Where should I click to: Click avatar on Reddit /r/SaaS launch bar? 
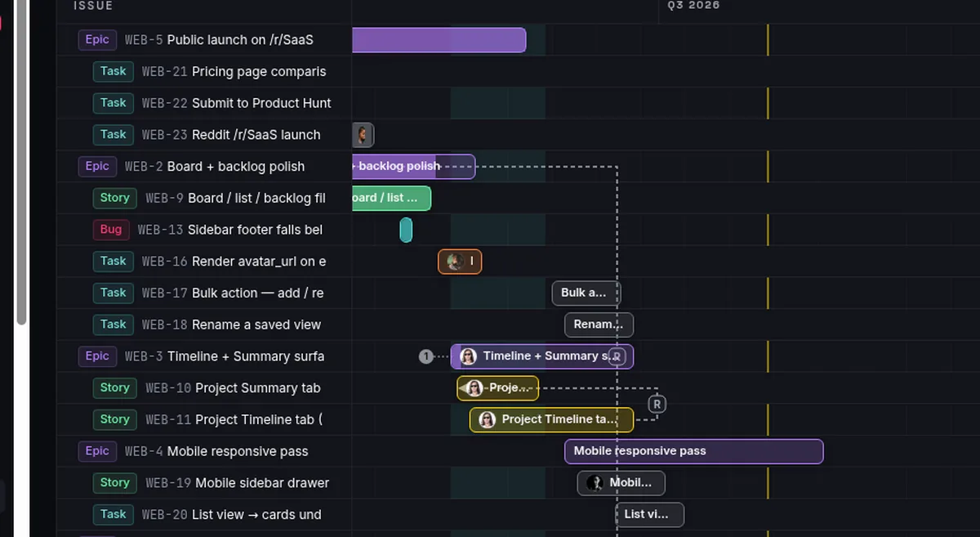click(x=363, y=135)
